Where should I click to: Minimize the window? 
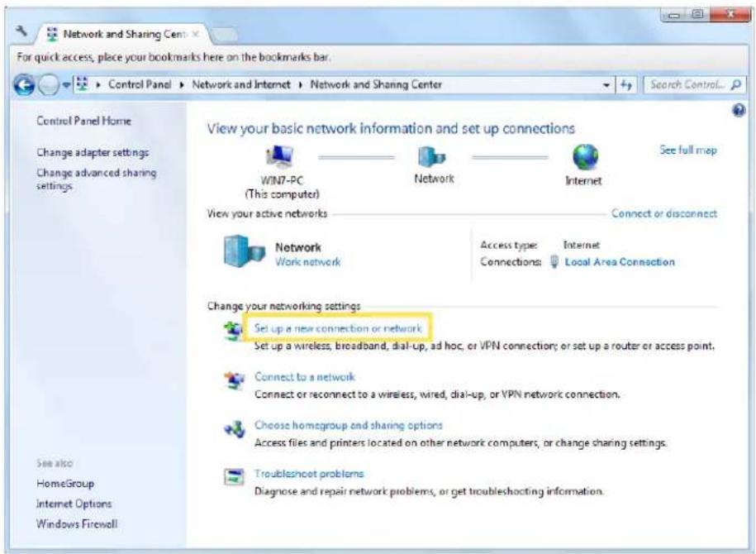click(674, 16)
